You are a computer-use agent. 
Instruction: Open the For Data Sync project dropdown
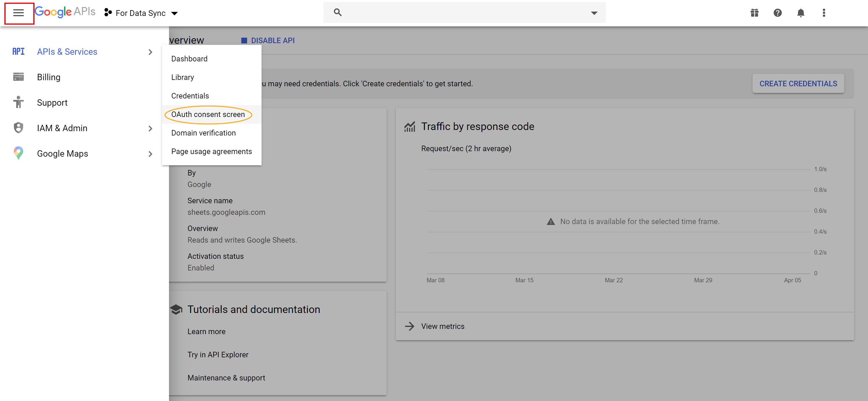pos(141,13)
